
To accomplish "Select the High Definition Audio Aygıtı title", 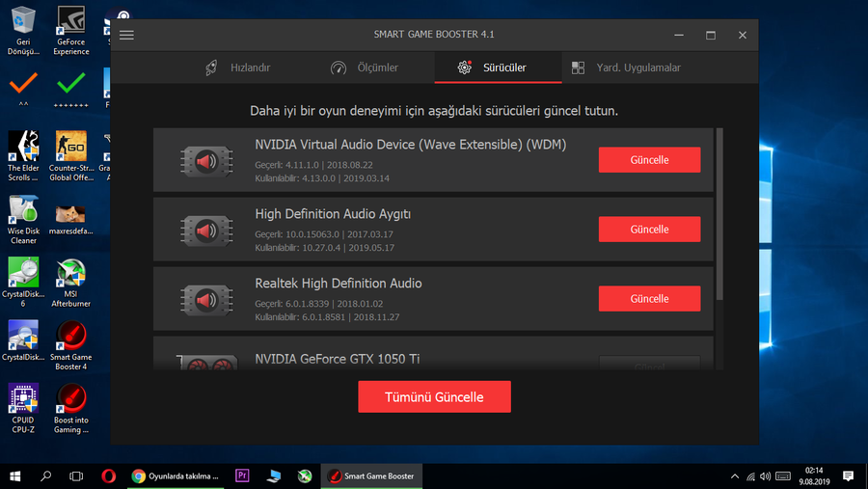I will pyautogui.click(x=333, y=214).
